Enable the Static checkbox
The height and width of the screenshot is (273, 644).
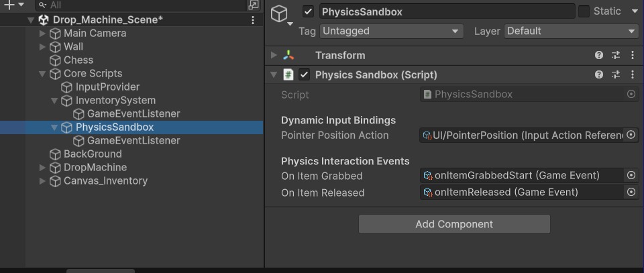pos(584,11)
